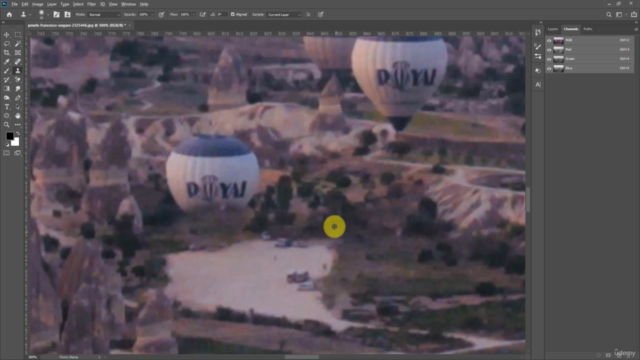
Task: Open the Sample dropdown set to Current Layer
Action: click(284, 14)
